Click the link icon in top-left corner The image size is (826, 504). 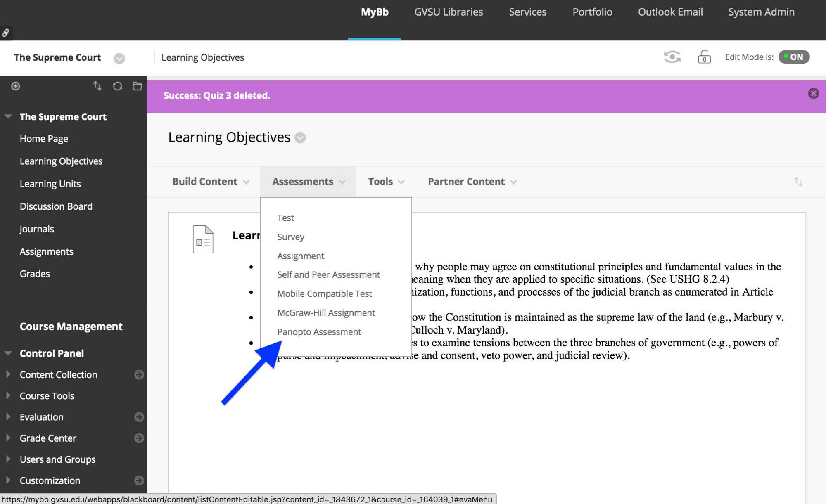[6, 33]
